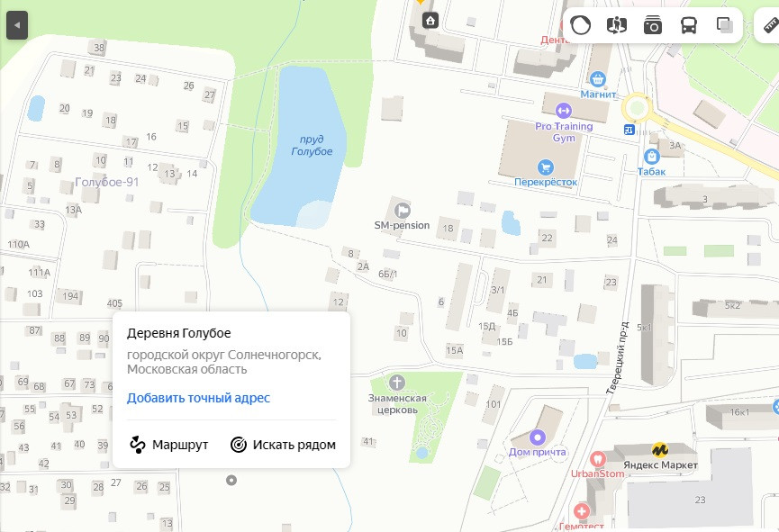Click house number 194
The height and width of the screenshot is (532, 779).
point(70,296)
